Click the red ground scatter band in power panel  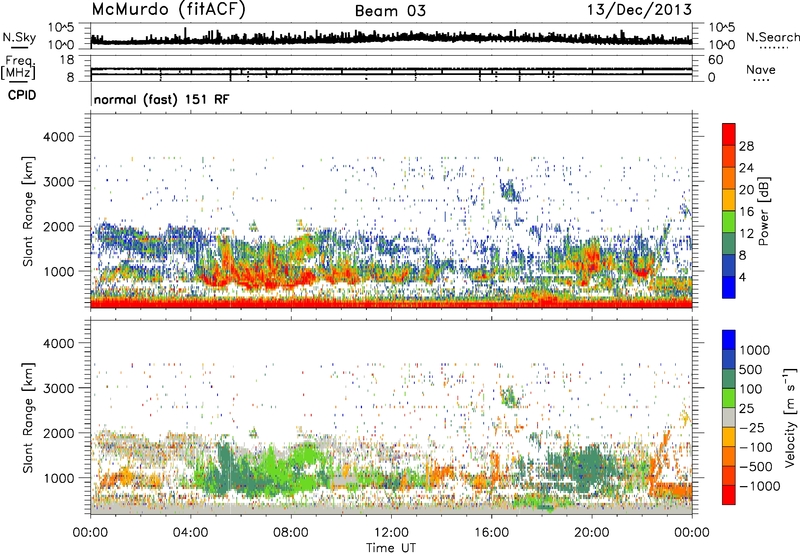[391, 304]
